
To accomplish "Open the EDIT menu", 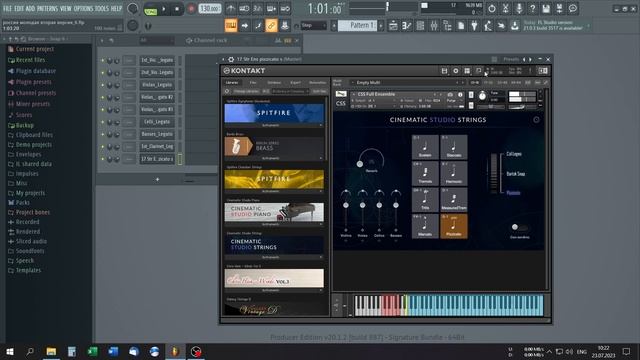I will [x=19, y=8].
